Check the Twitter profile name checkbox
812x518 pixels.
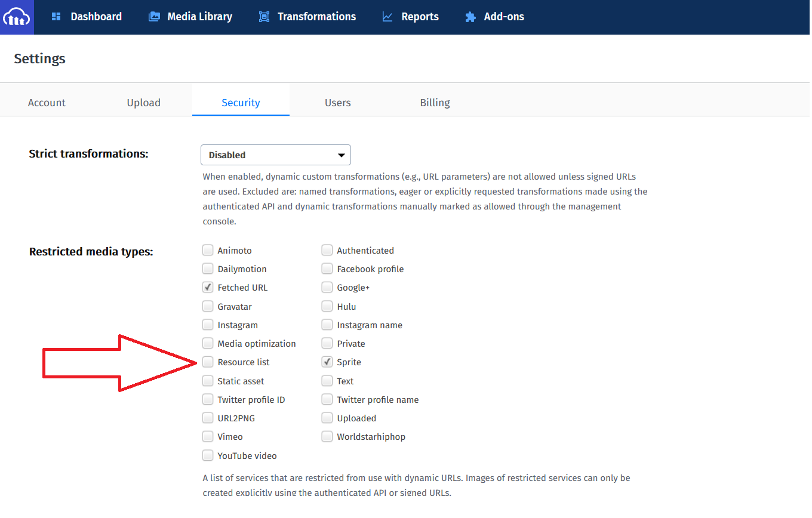click(327, 399)
